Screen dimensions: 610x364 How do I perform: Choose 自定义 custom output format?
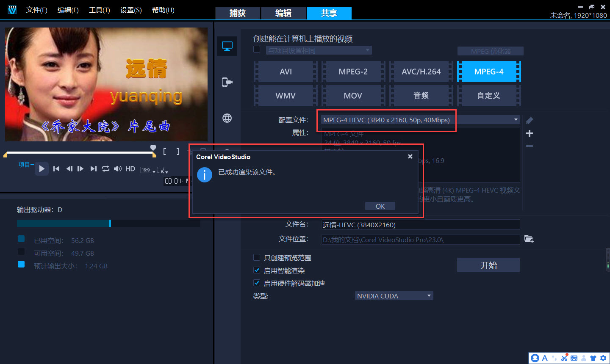click(489, 96)
